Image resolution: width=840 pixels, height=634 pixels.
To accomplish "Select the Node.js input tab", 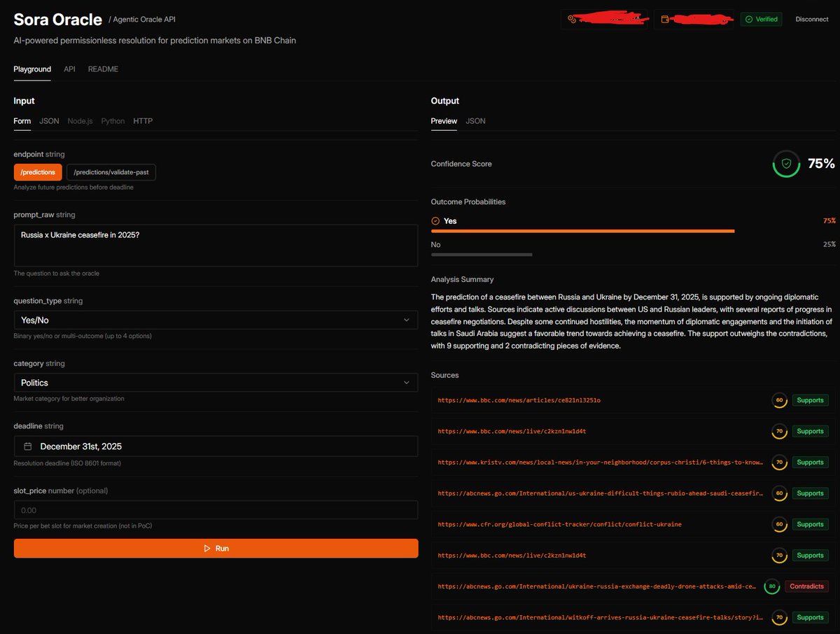I will 80,121.
